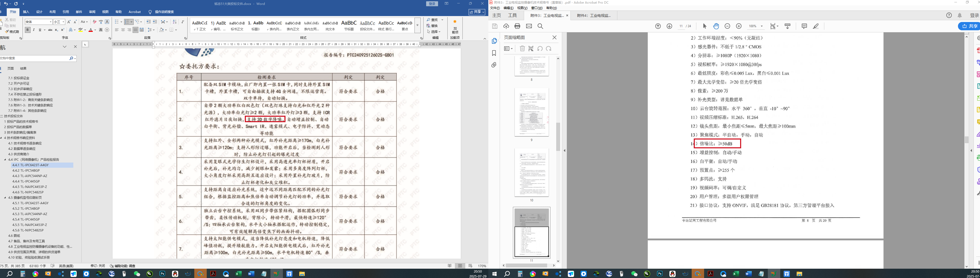This screenshot has width=980, height=278.
Task: Decrease paragraph indent in Word
Action: [x=148, y=22]
